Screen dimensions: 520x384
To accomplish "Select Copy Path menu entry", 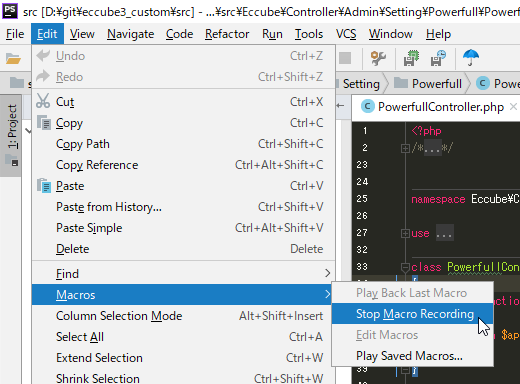I will (183, 144).
